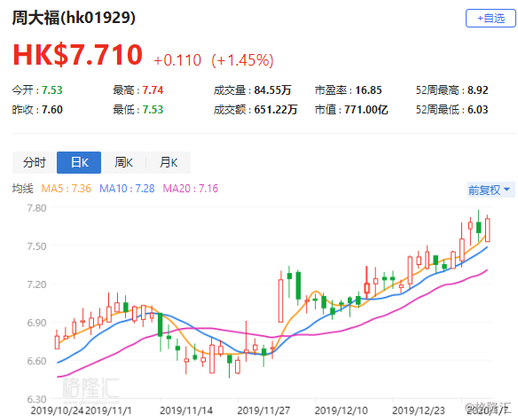The image size is (518, 420).
Task: Click the 前复权 dropdown arrow
Action: (506, 190)
